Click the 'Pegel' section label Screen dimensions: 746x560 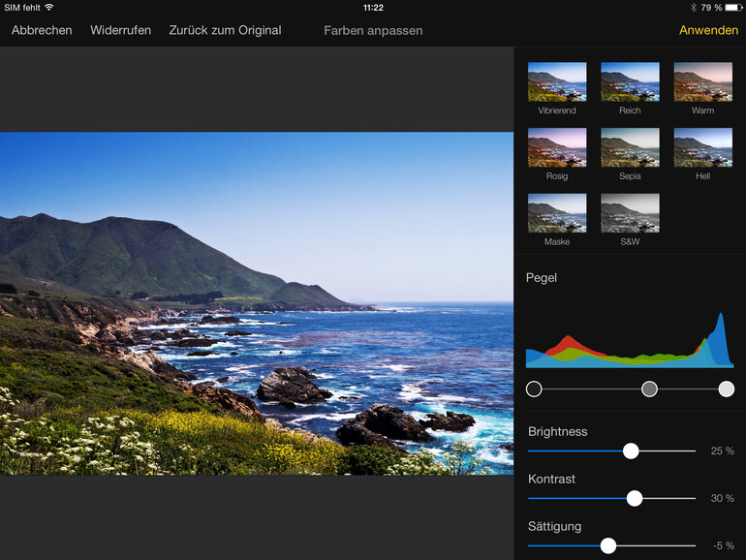pyautogui.click(x=542, y=277)
